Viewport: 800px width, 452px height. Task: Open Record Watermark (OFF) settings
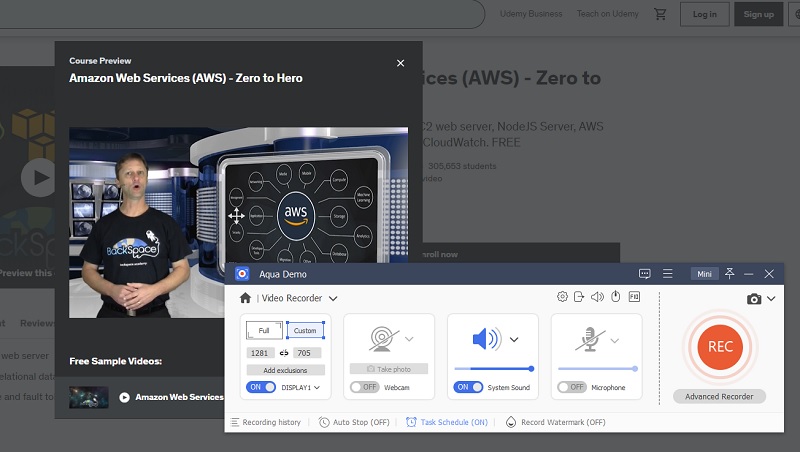(x=556, y=422)
